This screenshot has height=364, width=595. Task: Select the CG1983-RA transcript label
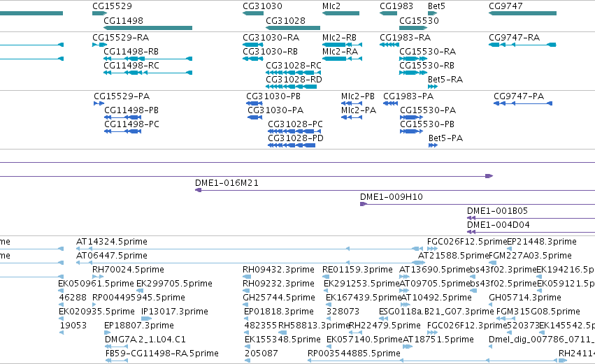(406, 38)
